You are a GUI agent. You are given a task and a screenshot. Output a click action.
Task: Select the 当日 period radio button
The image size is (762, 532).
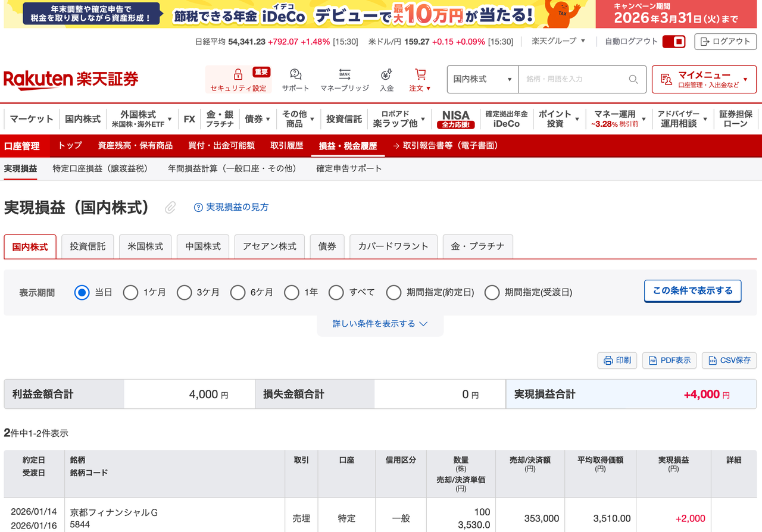pyautogui.click(x=82, y=292)
